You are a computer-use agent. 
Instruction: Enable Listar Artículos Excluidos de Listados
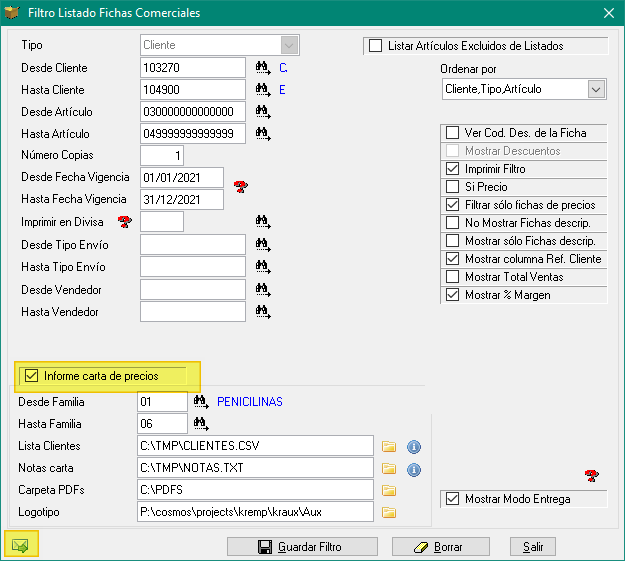pyautogui.click(x=376, y=46)
